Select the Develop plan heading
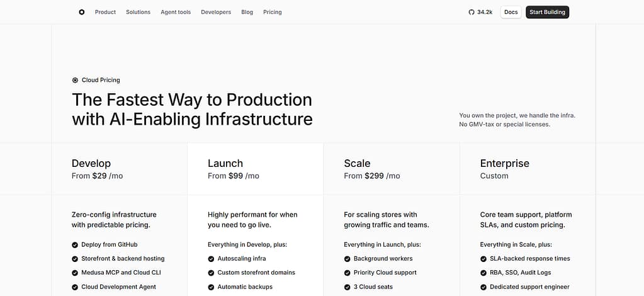This screenshot has width=644, height=296. [x=91, y=164]
